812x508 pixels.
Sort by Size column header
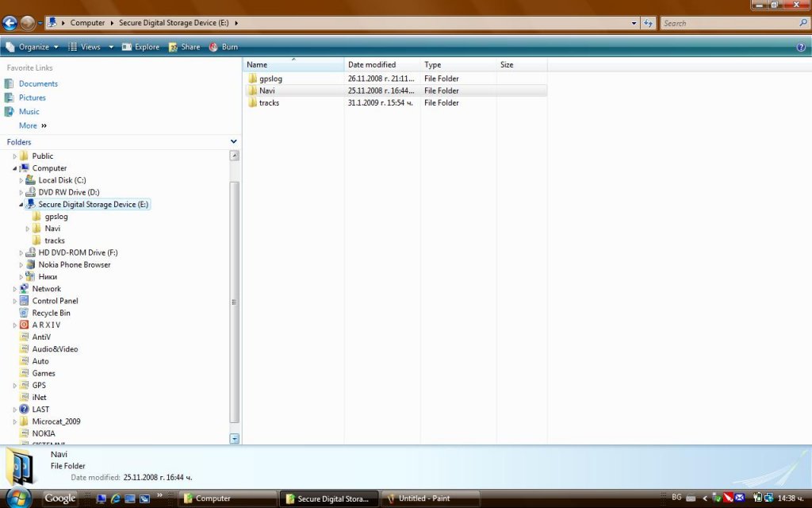coord(522,65)
